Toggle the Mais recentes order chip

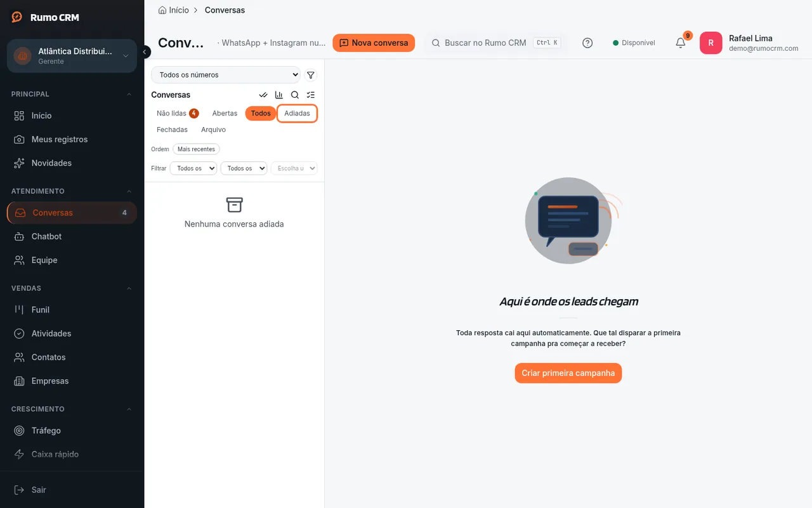tap(196, 149)
